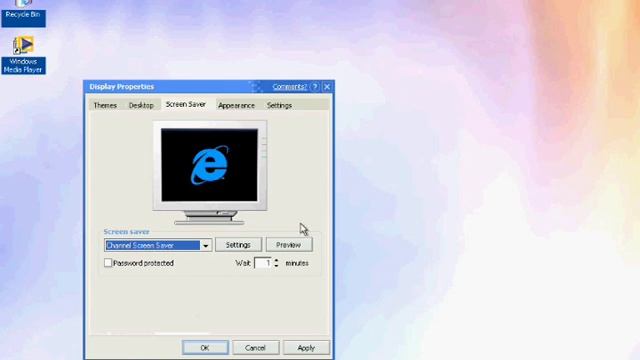Screen dimensions: 640x360
Task: Select the Windows Media Player desktop icon
Action: pyautogui.click(x=23, y=55)
